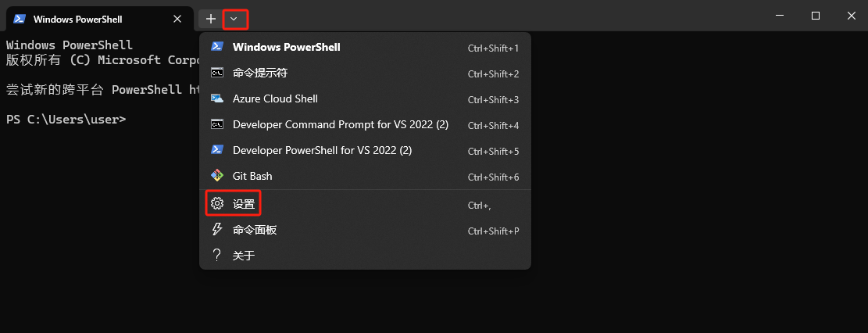Launch Git Bash from the menu

pyautogui.click(x=252, y=176)
